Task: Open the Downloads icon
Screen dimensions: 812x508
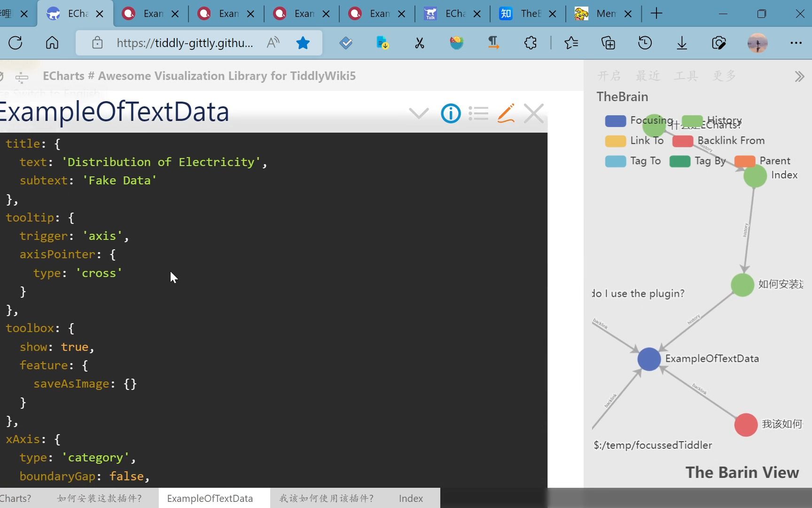Action: [x=682, y=43]
